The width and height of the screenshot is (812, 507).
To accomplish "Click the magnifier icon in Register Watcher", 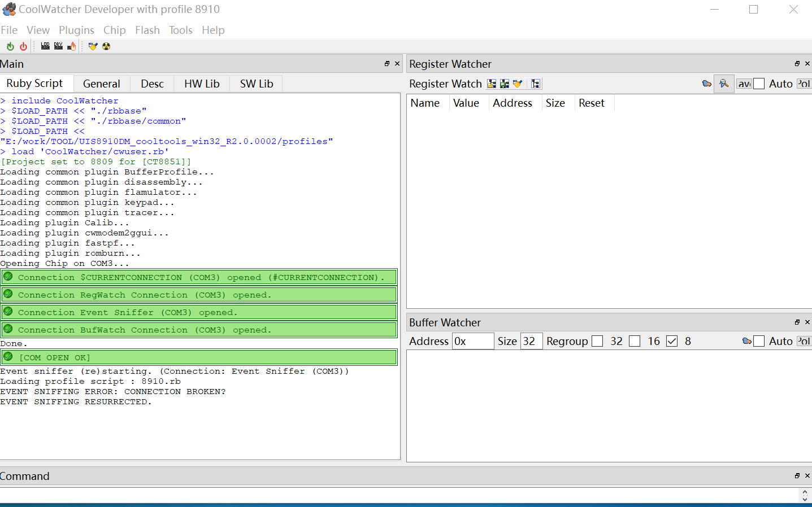I will [x=723, y=84].
